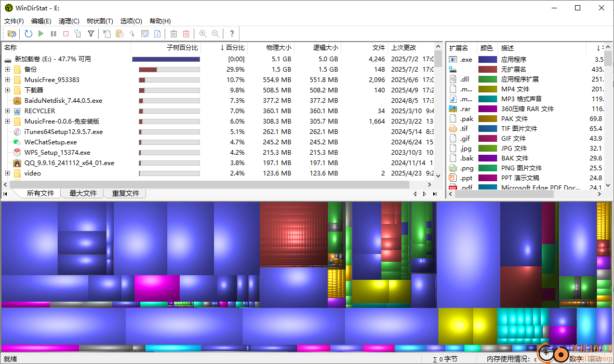Click the MP4 文件 olive color swatch
This screenshot has width=614, height=364.
[x=488, y=89]
